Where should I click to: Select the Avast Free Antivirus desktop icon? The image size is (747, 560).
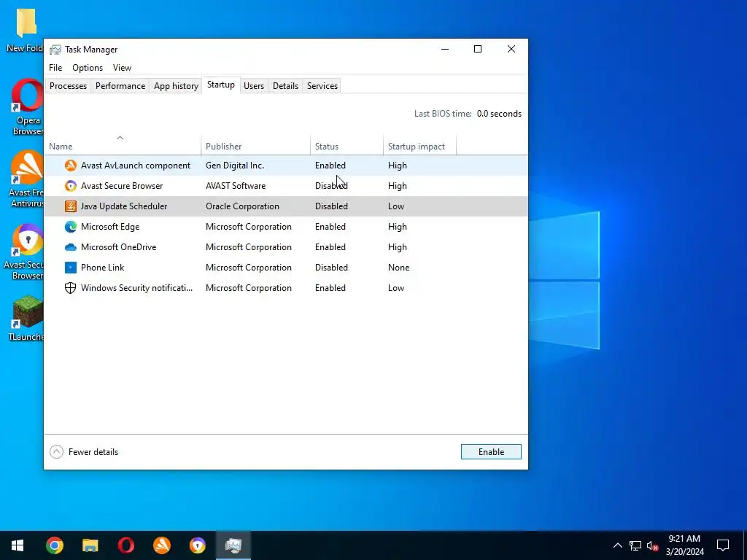tap(26, 179)
